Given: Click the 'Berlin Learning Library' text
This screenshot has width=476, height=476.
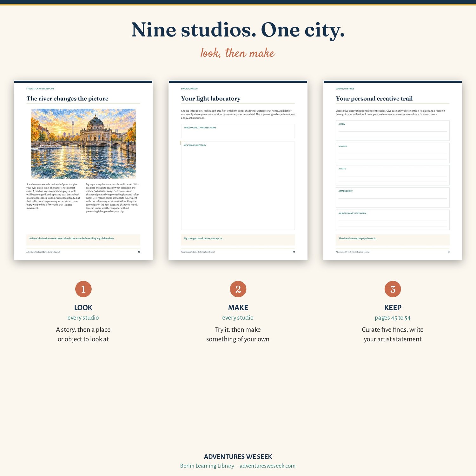Looking at the screenshot, I should [x=207, y=466].
